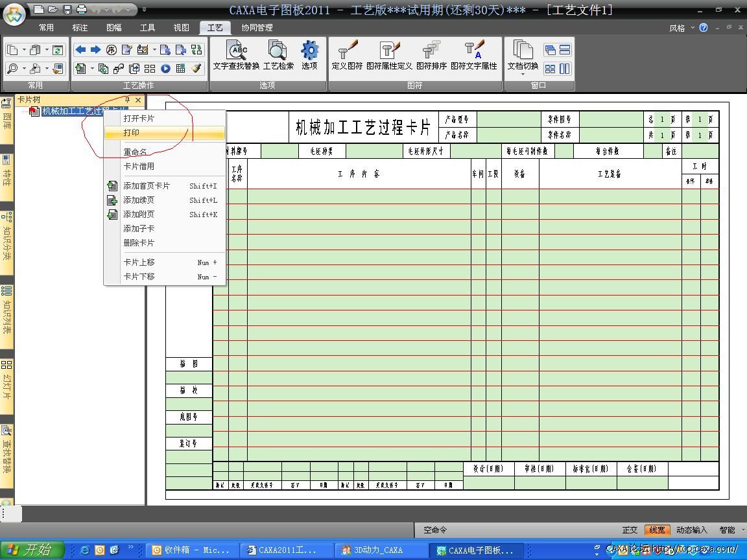
Task: Click the 开始 Start button on taskbar
Action: coord(32,550)
